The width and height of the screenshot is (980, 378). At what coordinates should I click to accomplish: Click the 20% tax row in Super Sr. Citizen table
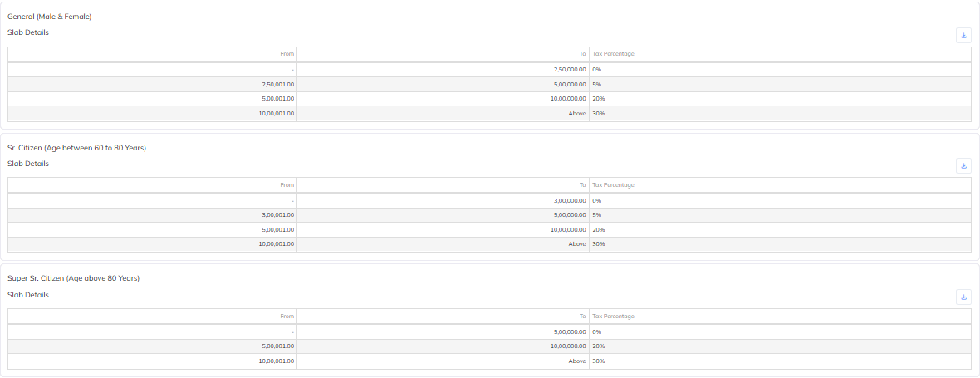pyautogui.click(x=489, y=346)
